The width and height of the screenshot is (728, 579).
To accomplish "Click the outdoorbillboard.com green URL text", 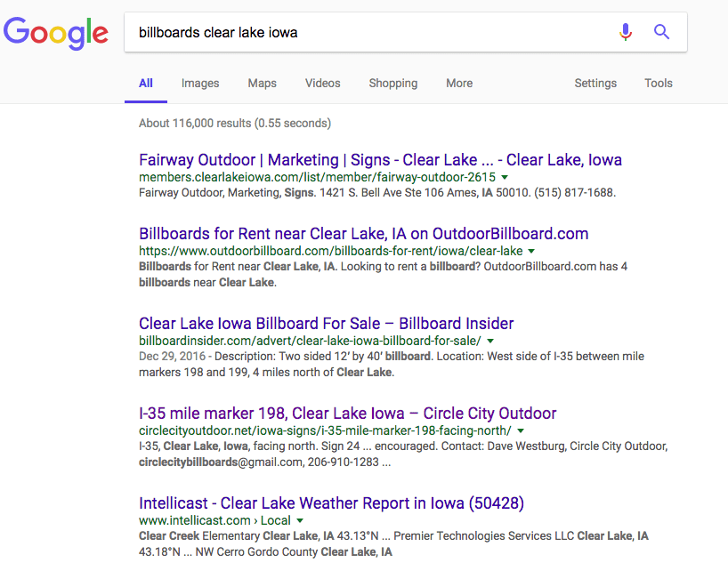I will 330,251.
